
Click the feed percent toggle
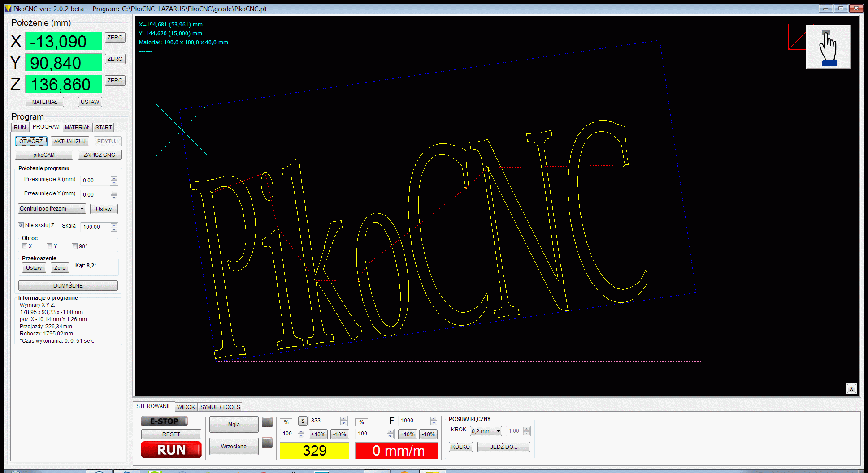361,422
